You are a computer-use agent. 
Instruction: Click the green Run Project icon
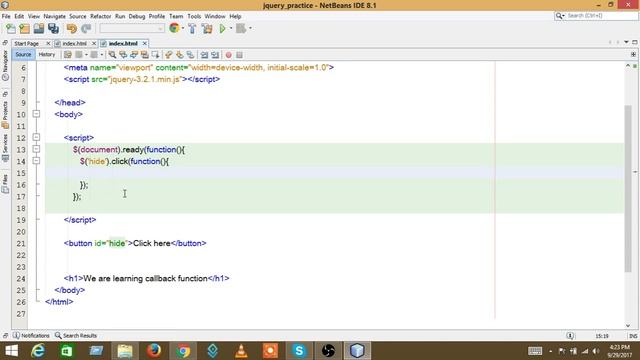222,29
